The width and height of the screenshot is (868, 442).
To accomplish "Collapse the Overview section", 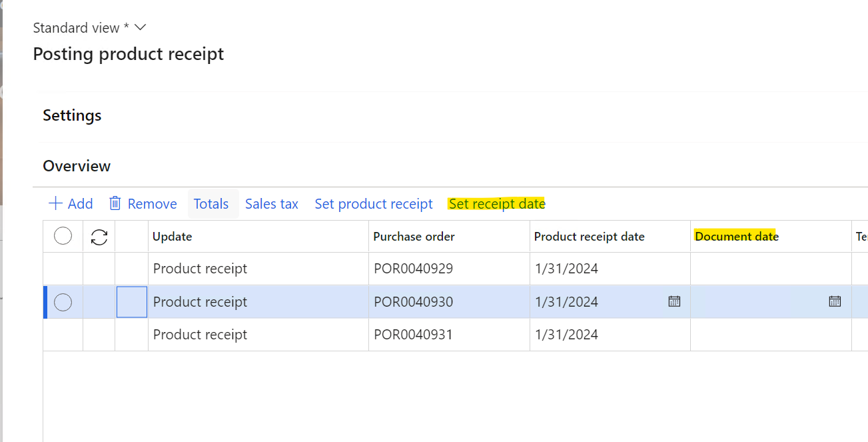I will point(77,166).
